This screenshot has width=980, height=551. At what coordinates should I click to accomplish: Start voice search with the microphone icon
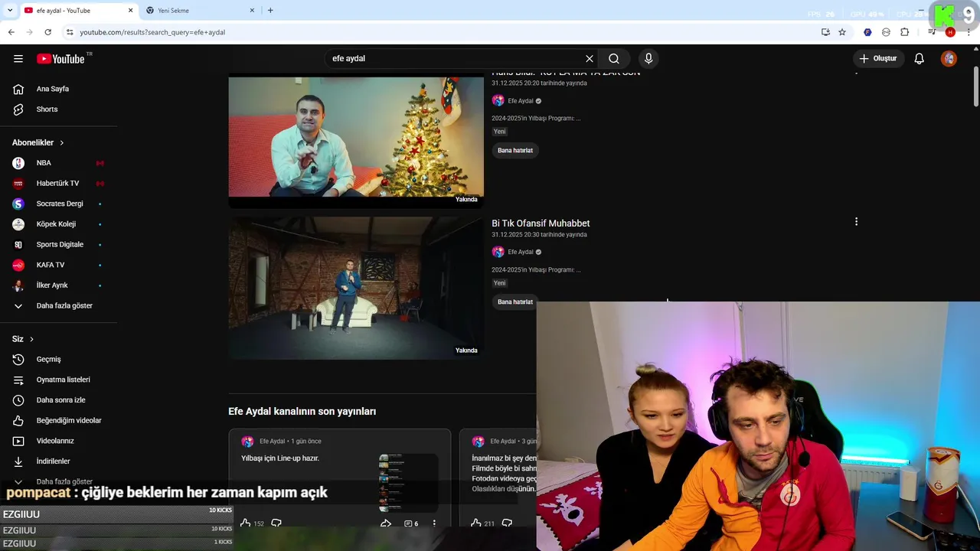pos(648,58)
